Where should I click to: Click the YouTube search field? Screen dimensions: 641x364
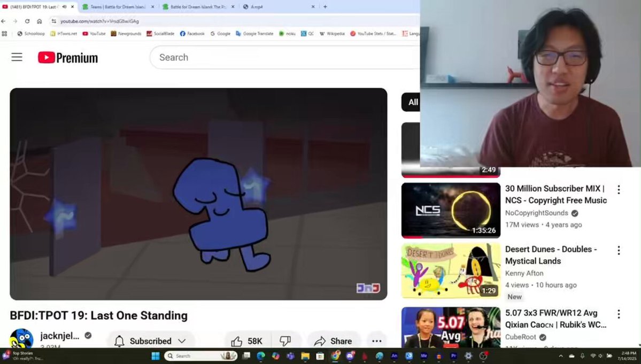tap(284, 58)
